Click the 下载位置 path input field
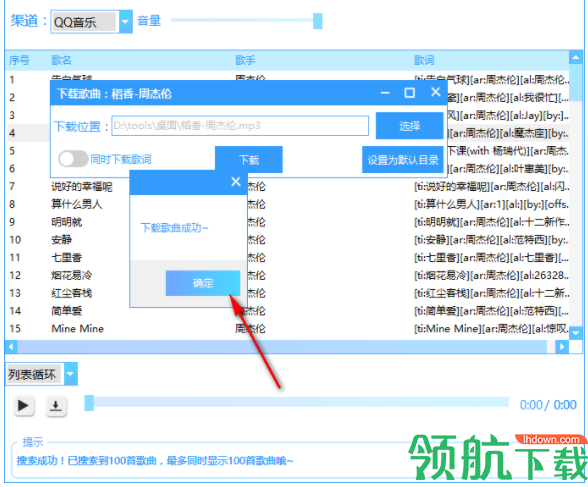Viewport: 588px width, 487px height. (x=240, y=126)
